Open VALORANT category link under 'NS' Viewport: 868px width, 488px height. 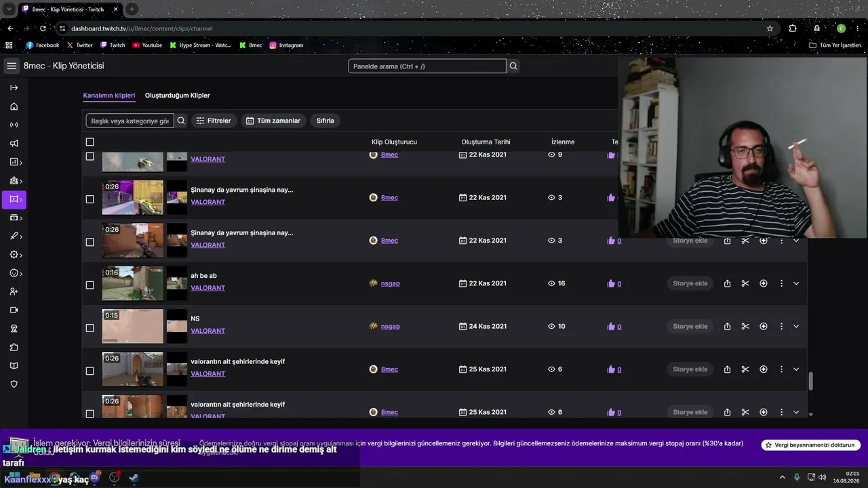(x=208, y=331)
